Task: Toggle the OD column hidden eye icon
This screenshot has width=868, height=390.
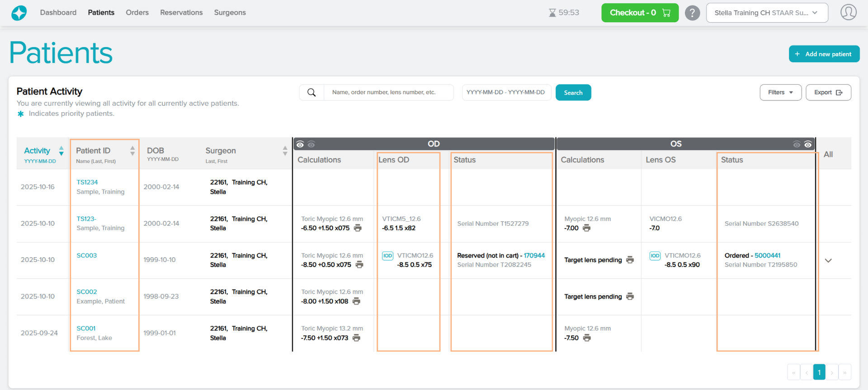Action: [311, 145]
